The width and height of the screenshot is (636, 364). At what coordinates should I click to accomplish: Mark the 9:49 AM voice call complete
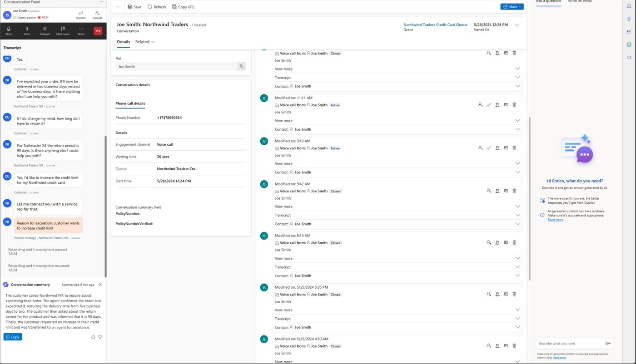(x=489, y=148)
